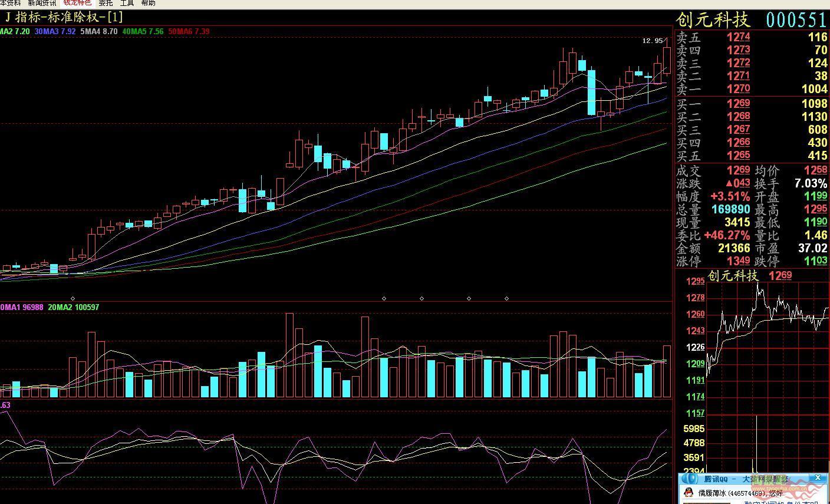Select the 卖五 ask row
Screen dimensions: 830x504
[x=752, y=37]
